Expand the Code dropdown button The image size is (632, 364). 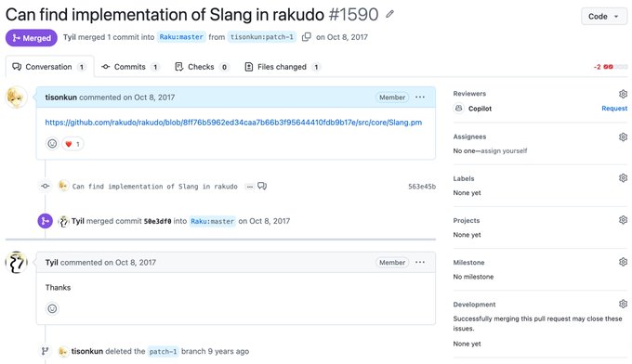[x=603, y=17]
